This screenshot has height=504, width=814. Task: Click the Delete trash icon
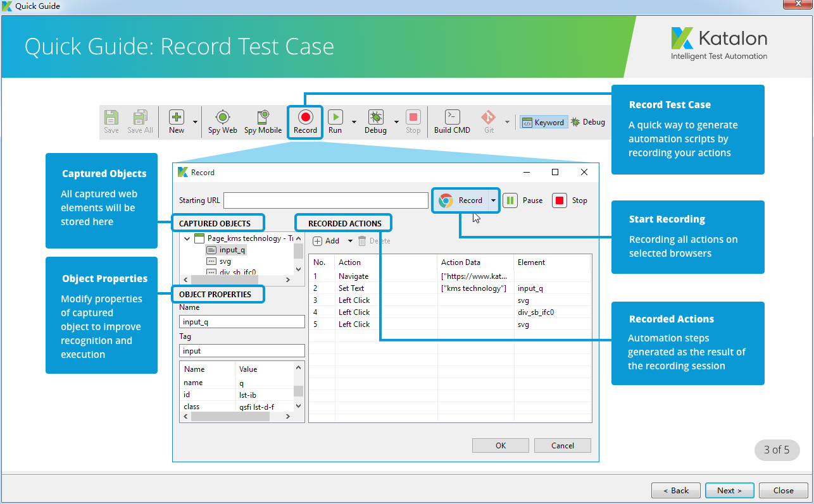click(x=362, y=241)
